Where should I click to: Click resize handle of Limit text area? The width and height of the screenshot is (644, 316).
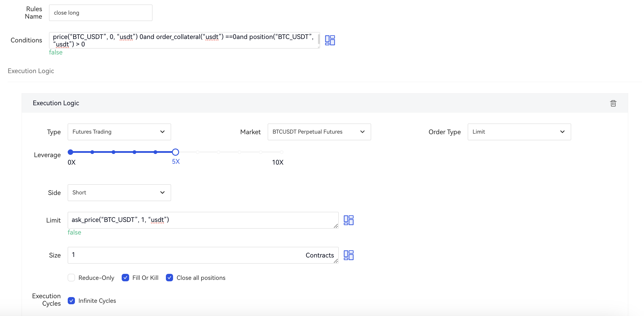335,226
